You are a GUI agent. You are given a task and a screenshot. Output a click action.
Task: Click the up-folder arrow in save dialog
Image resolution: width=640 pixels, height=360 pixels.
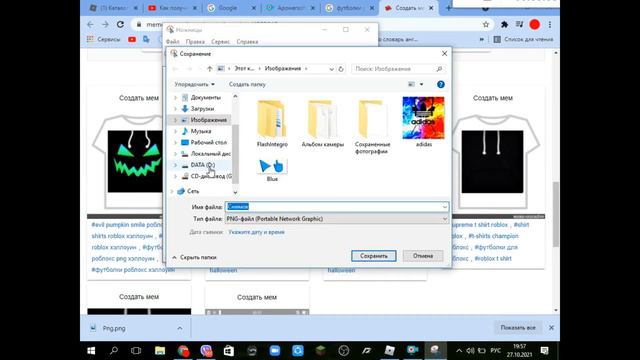209,69
